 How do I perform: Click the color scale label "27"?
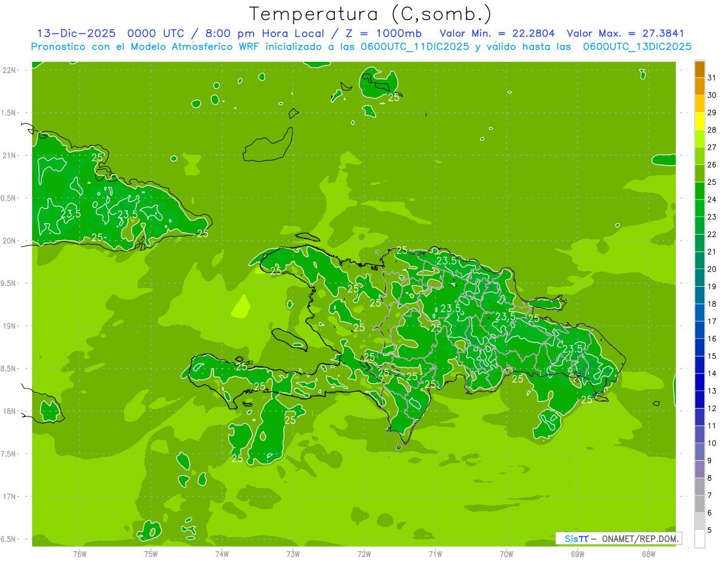pos(712,147)
